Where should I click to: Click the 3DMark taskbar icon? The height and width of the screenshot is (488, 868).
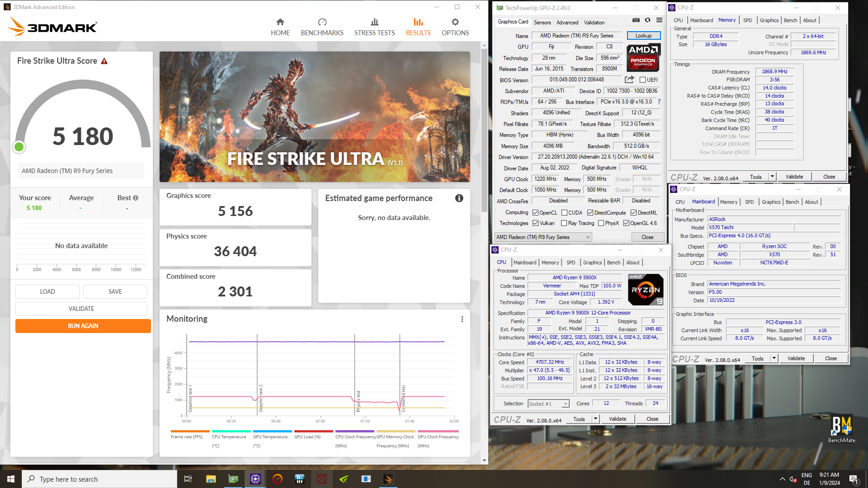coord(388,479)
